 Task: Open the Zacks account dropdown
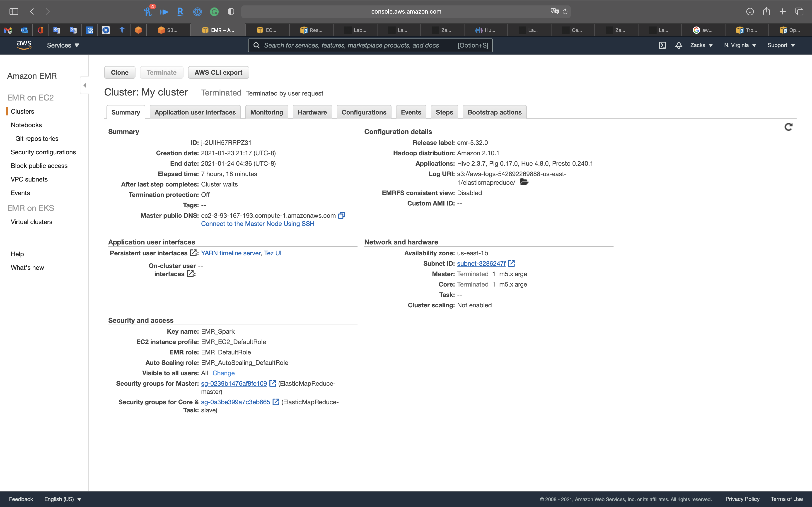(x=701, y=45)
